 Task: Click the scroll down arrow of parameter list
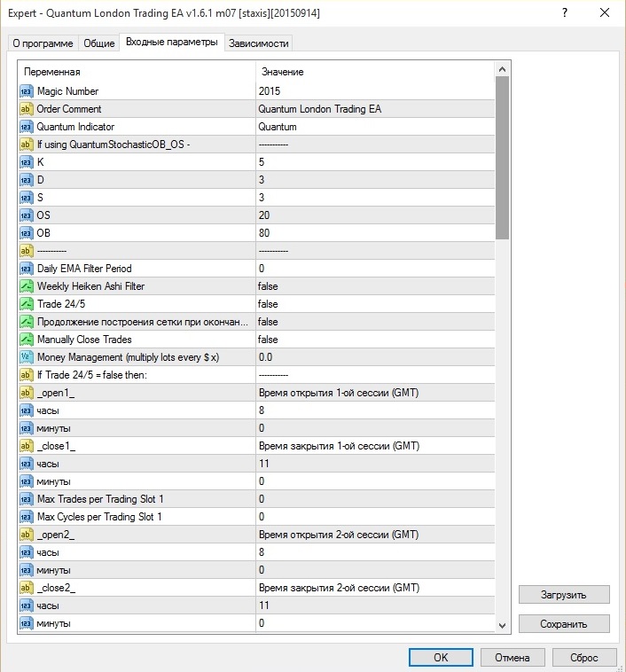tap(503, 626)
